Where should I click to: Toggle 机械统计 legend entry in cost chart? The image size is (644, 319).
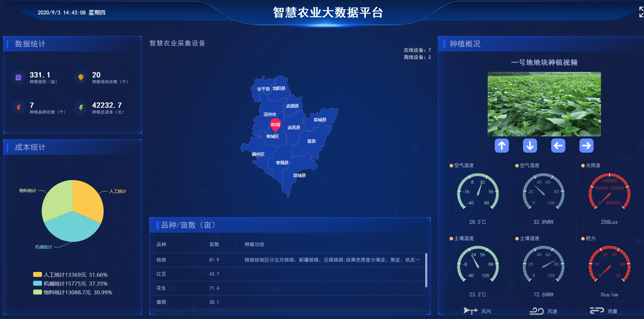(71, 283)
